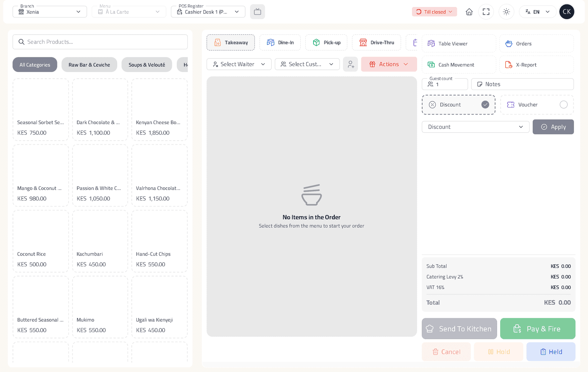This screenshot has width=588, height=372.
Task: Click the Takeaway bag icon
Action: [218, 43]
